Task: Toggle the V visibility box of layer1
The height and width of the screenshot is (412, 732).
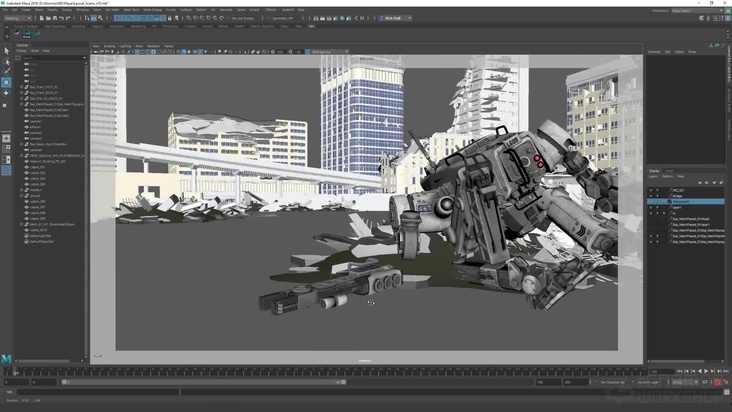Action: pos(651,208)
